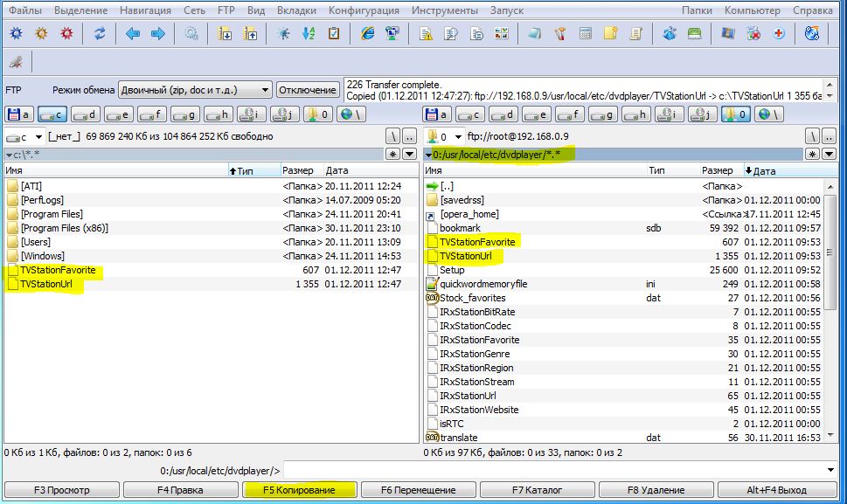Select FTP drive 0 in right drive bar
The height and width of the screenshot is (504, 847).
tap(736, 114)
